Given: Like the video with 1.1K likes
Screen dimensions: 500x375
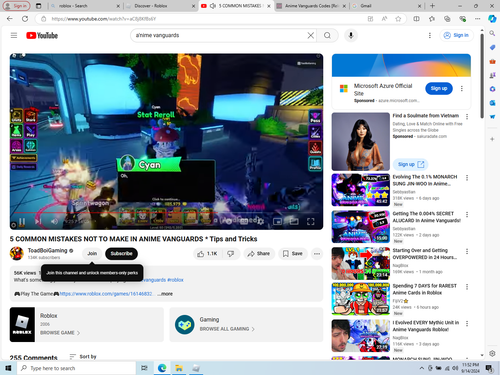Looking at the screenshot, I should tap(207, 254).
